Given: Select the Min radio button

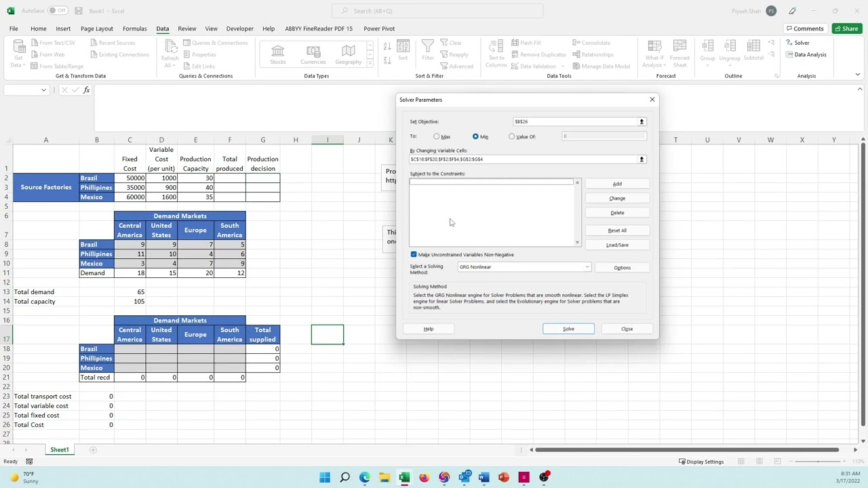Looking at the screenshot, I should (475, 137).
